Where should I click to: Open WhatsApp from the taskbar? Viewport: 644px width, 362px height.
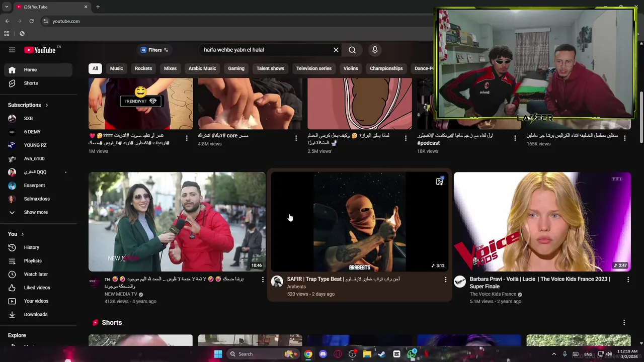click(412, 354)
